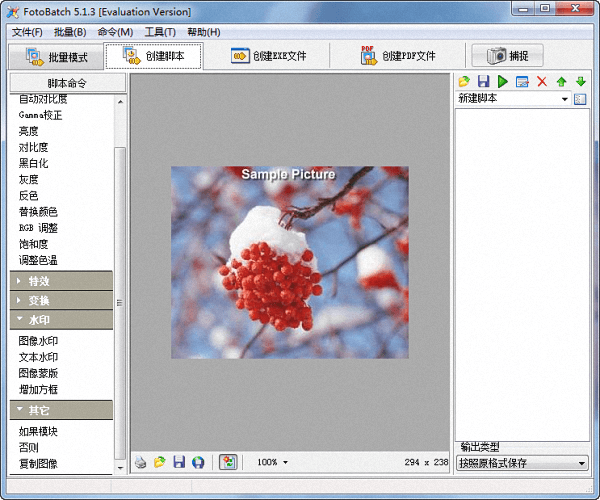The width and height of the screenshot is (600, 500).
Task: Click the 294 x 238 image size text
Action: click(426, 462)
